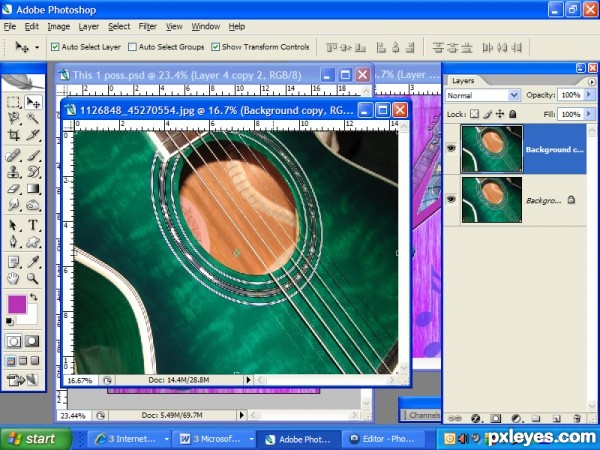Select the Rectangular Marquee tool
Screen dimensions: 600x450
(x=13, y=102)
